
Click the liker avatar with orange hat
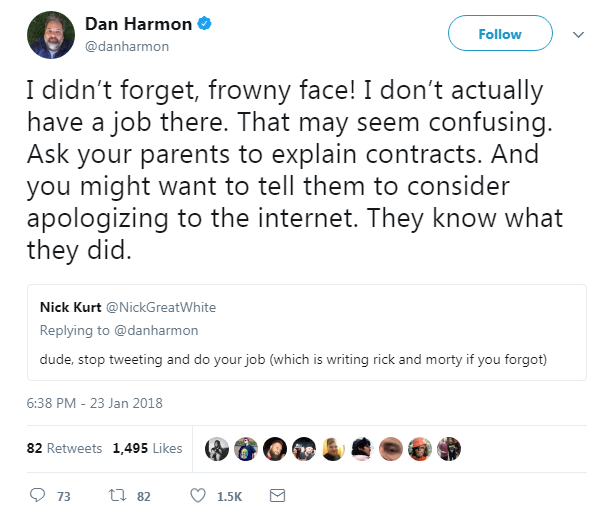(420, 449)
